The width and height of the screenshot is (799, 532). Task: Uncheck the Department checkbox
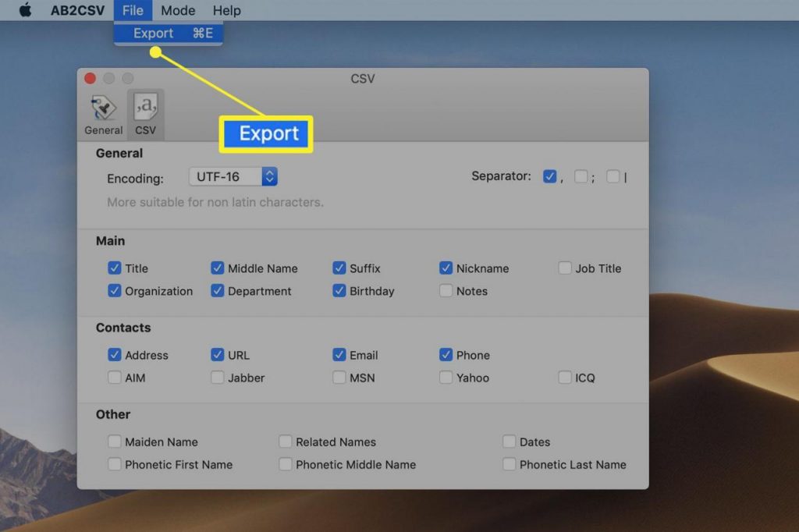pyautogui.click(x=218, y=290)
